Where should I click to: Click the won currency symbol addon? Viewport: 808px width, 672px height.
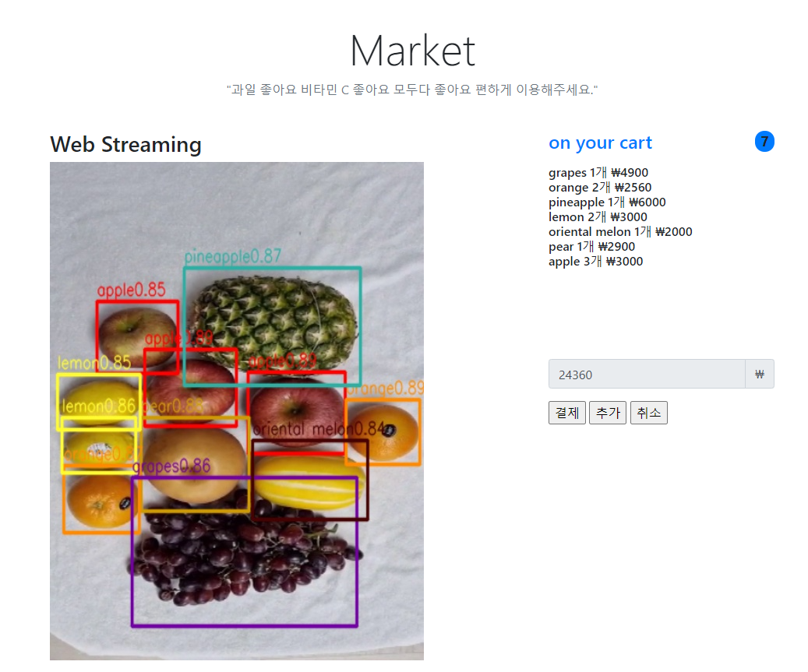point(760,374)
